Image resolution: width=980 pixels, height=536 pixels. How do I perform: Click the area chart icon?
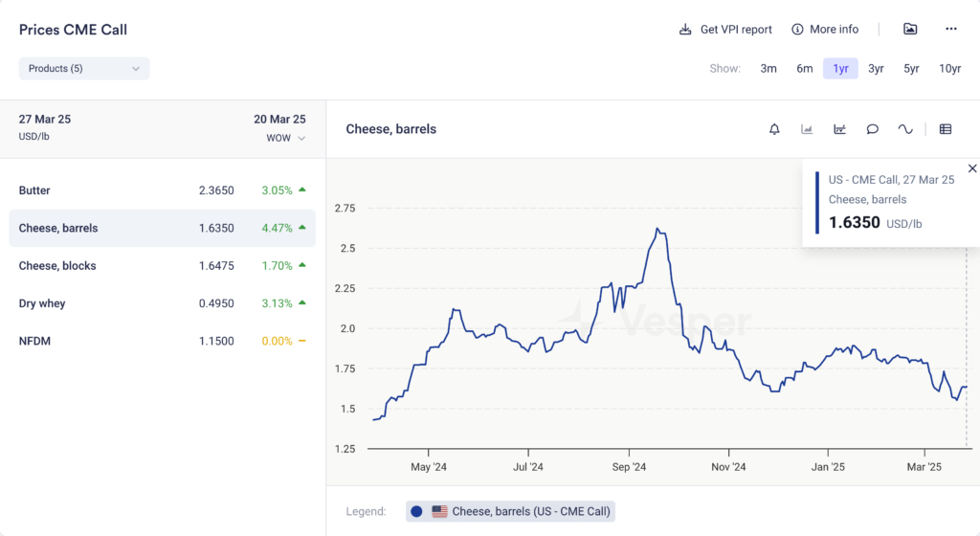tap(807, 129)
